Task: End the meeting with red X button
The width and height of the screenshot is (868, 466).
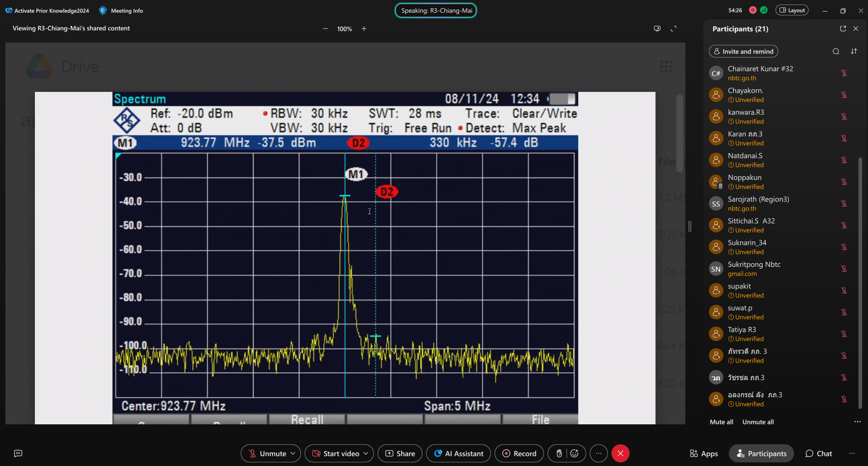Action: (x=621, y=453)
